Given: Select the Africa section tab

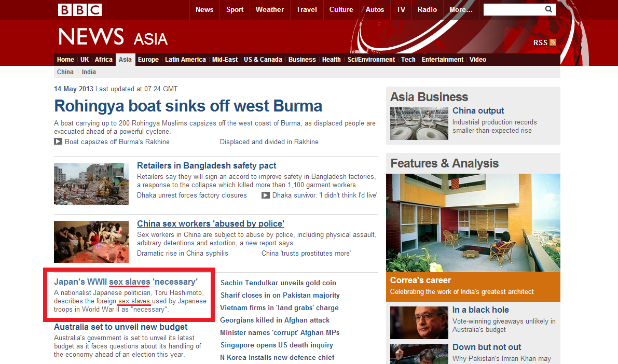Looking at the screenshot, I should point(104,60).
